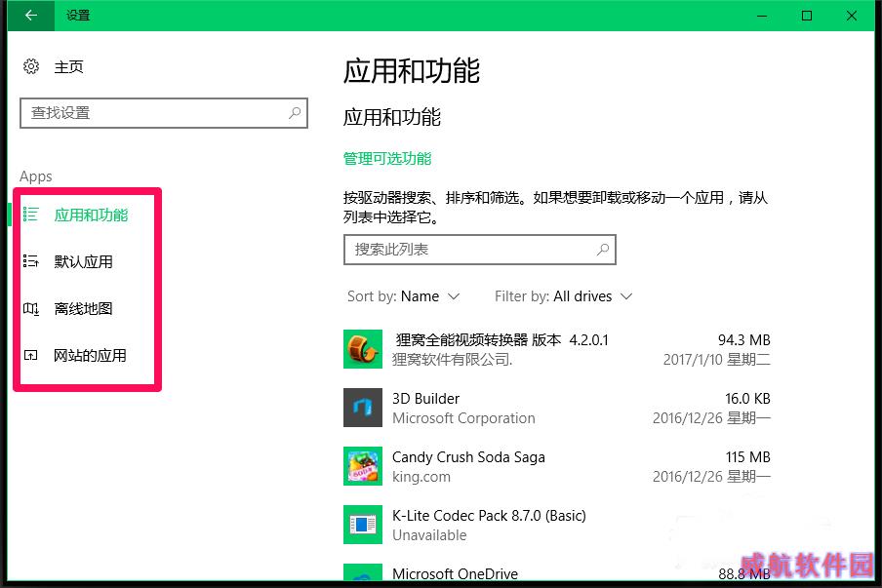Image resolution: width=882 pixels, height=588 pixels.
Task: Select Candy Crush Soda Saga entry
Action: pyautogui.click(x=557, y=466)
